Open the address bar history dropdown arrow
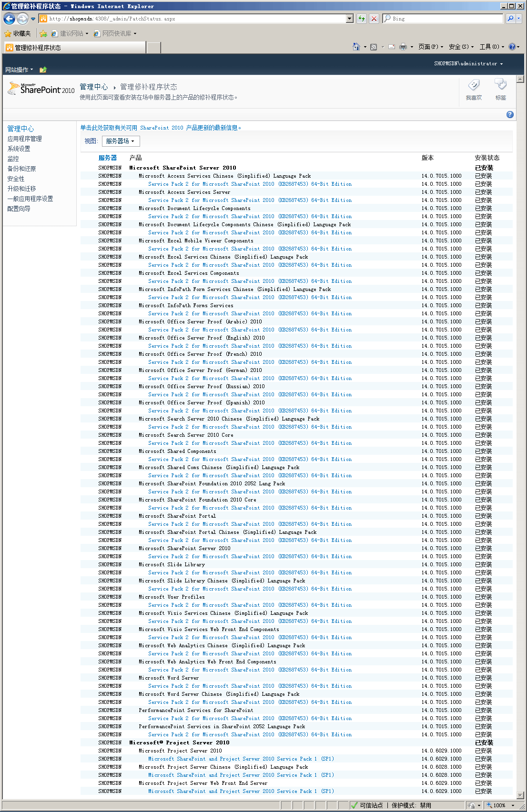Screen dimensions: 527x812 tap(350, 19)
